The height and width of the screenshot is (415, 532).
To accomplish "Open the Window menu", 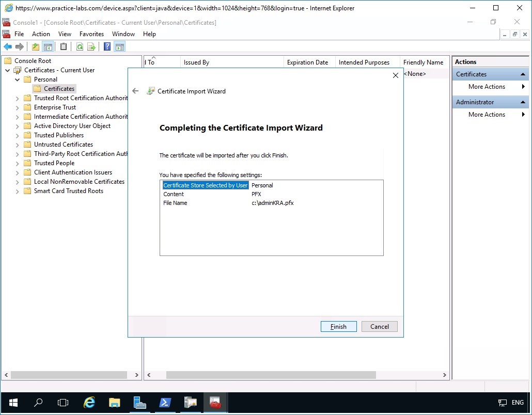I will pyautogui.click(x=123, y=34).
